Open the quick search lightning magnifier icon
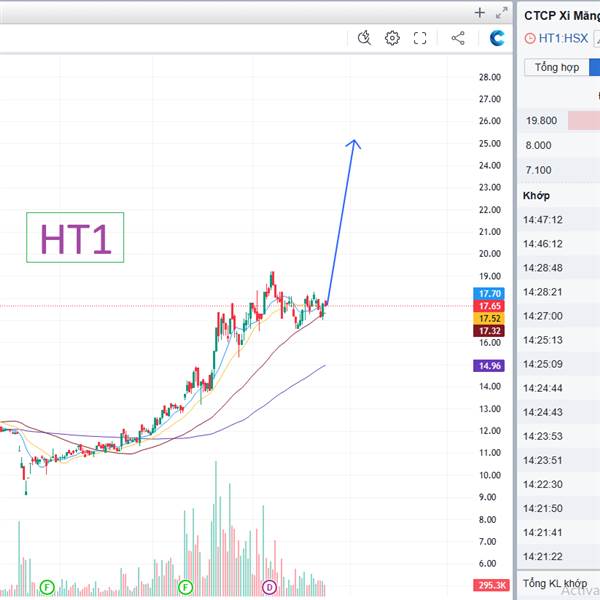This screenshot has width=600, height=600. pyautogui.click(x=364, y=38)
